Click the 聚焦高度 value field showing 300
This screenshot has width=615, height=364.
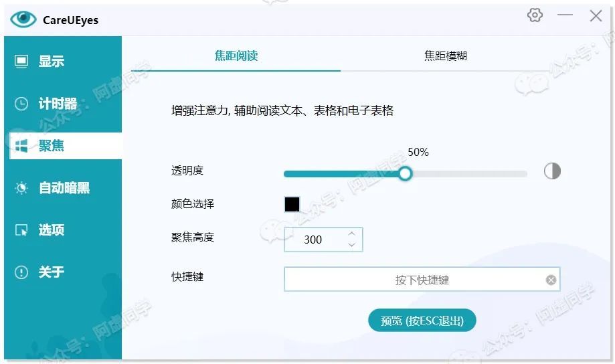[313, 240]
